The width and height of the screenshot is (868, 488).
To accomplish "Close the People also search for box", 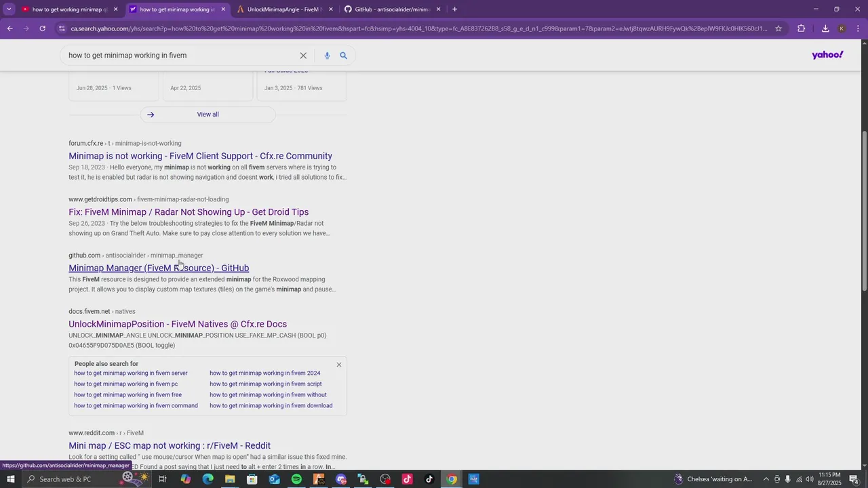I will 339,365.
